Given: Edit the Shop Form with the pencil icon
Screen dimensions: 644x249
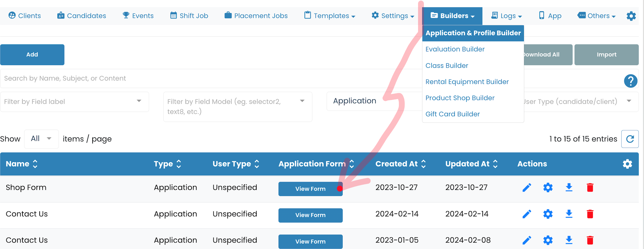Looking at the screenshot, I should click(x=527, y=187).
